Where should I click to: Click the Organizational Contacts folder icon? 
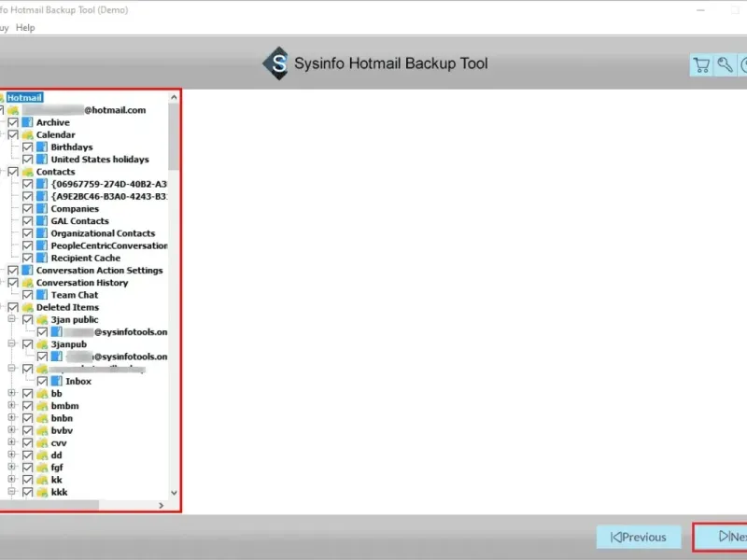tap(42, 233)
